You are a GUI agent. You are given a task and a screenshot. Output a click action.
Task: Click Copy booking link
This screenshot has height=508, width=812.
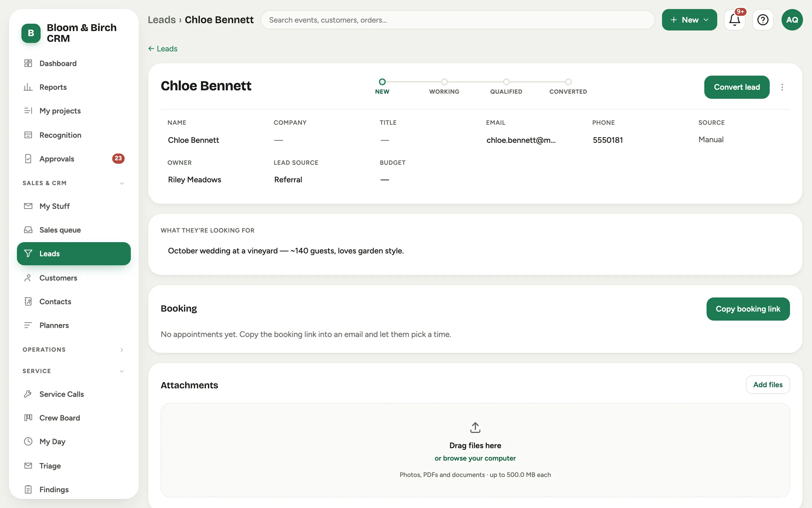[748, 309]
